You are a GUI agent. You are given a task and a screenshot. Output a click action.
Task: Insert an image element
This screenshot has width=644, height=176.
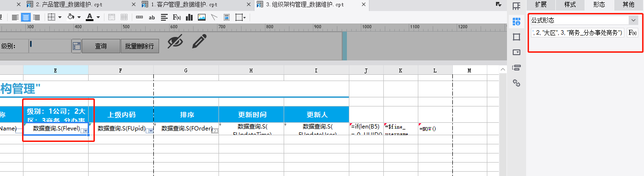pos(202,17)
